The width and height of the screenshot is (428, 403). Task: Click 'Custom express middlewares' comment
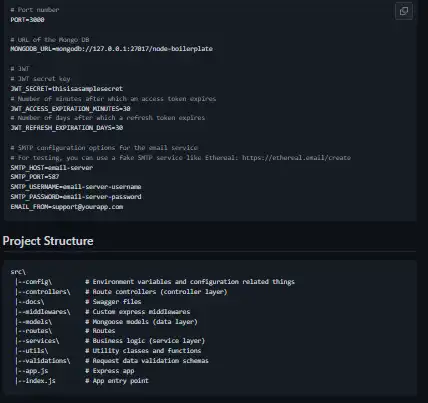(x=141, y=312)
